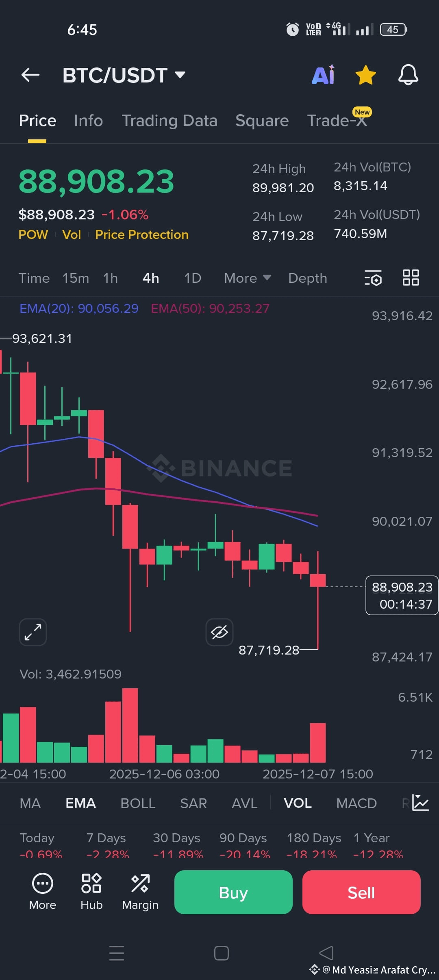Tap the Price Protection tag
Viewport: 439px width, 980px height.
click(142, 234)
